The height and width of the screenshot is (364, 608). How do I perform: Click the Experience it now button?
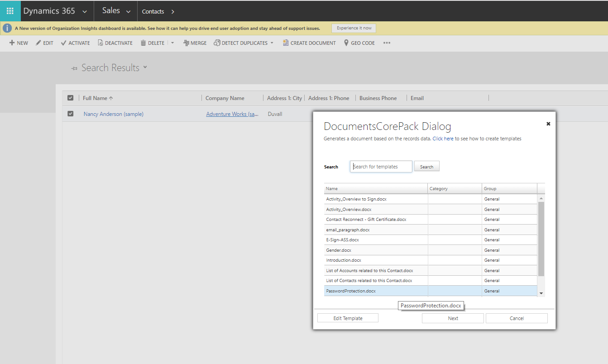[354, 28]
